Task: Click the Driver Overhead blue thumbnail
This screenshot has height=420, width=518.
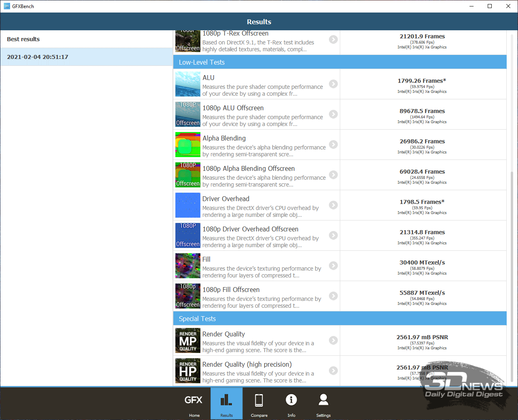Action: (188, 205)
